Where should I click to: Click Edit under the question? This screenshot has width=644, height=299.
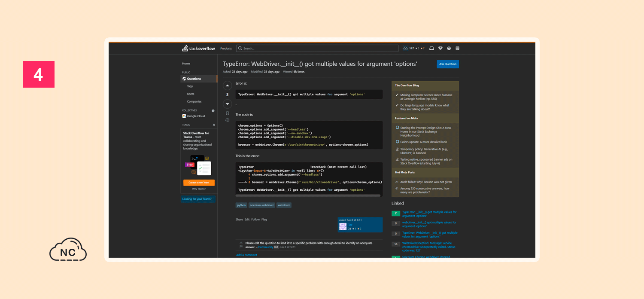247,220
